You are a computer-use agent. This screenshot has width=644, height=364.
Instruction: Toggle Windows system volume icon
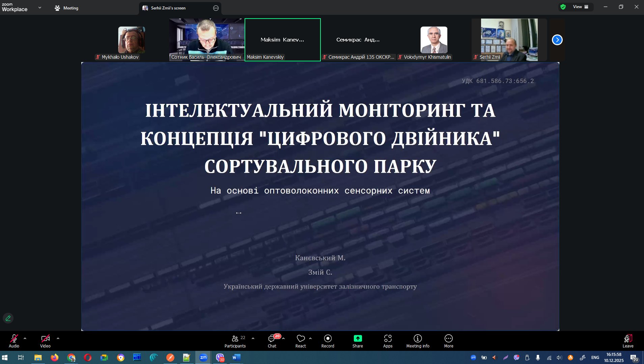[559, 358]
